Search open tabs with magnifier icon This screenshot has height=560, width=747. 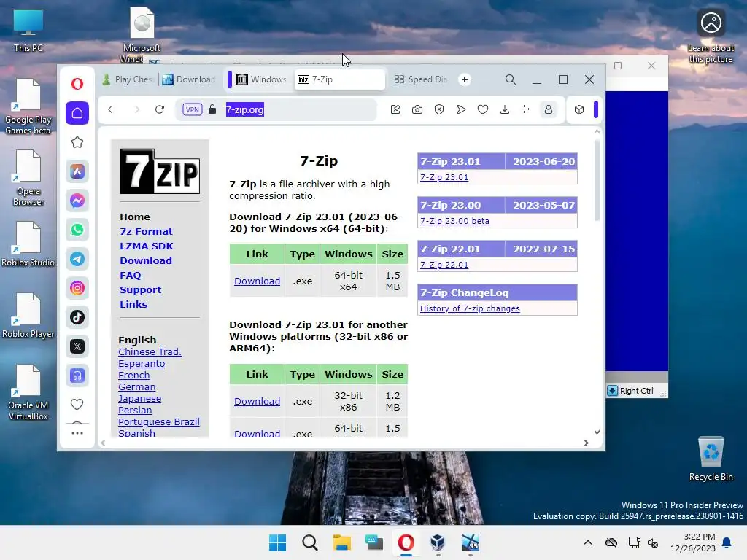510,79
